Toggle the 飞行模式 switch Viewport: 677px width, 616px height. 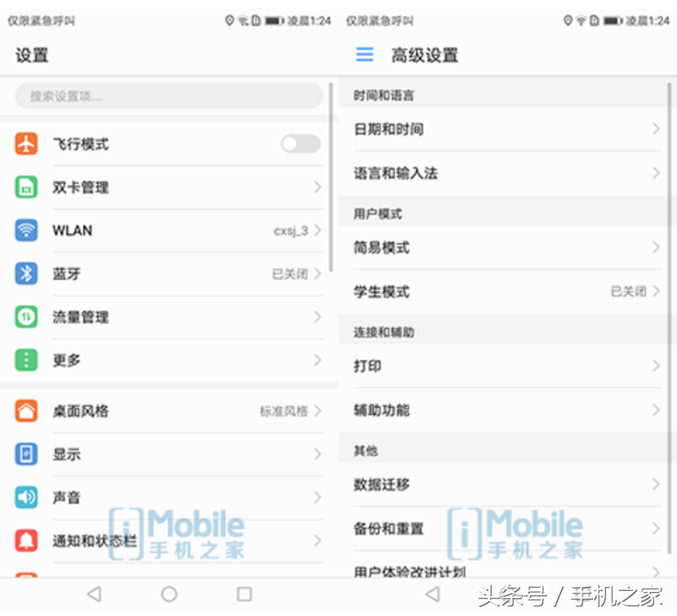pos(300,144)
